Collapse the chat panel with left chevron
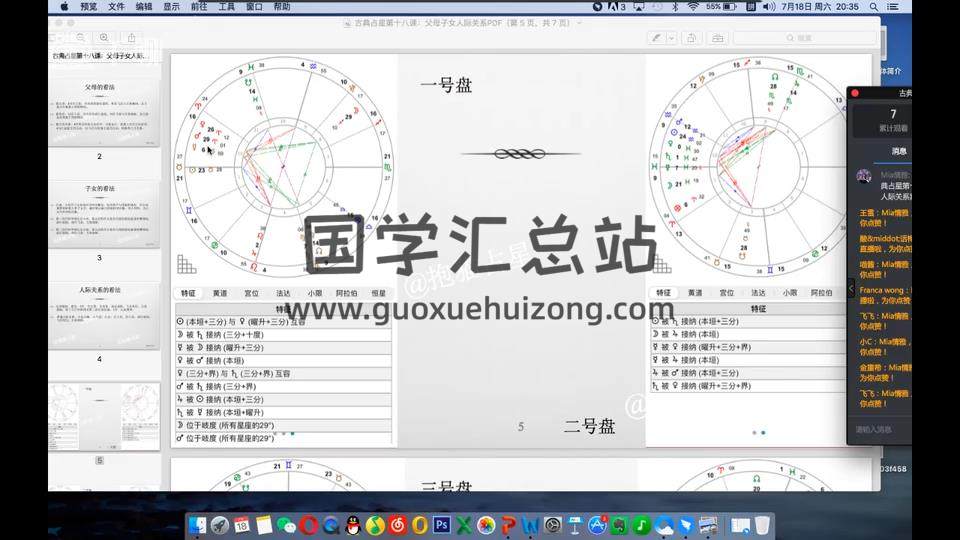960x540 pixels. point(852,288)
